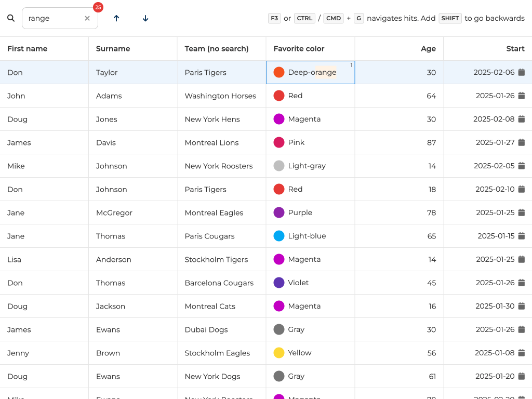
Task: Select the Washington Horses team cell
Action: click(x=220, y=96)
